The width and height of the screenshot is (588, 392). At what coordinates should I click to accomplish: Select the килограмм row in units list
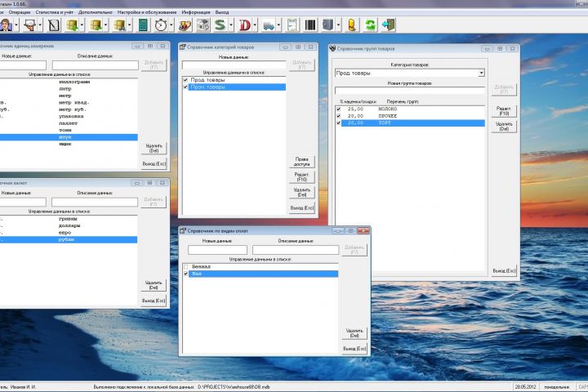(x=69, y=82)
